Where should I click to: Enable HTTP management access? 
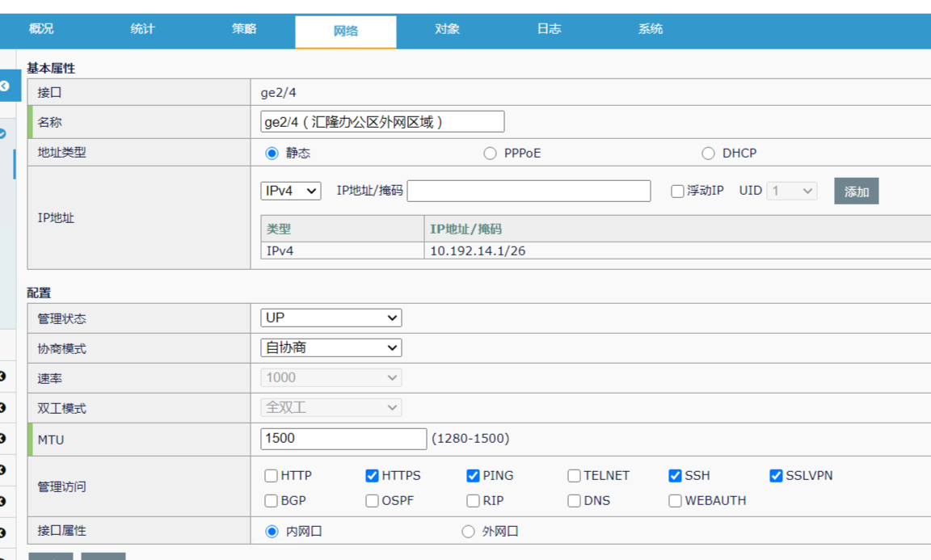[272, 476]
